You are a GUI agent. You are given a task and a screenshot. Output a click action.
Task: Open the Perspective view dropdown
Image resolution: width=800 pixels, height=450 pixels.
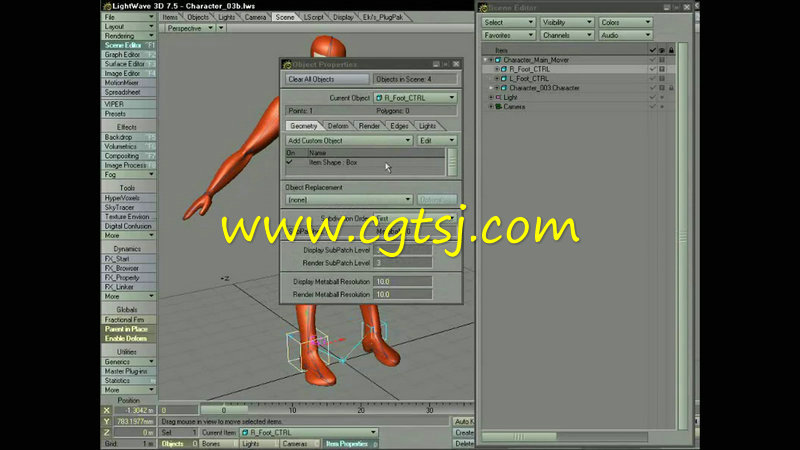pyautogui.click(x=190, y=28)
